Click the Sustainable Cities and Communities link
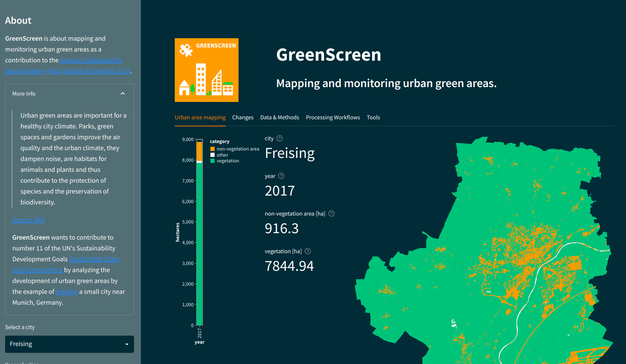Screen dimensions: 626x364 pyautogui.click(x=94, y=259)
